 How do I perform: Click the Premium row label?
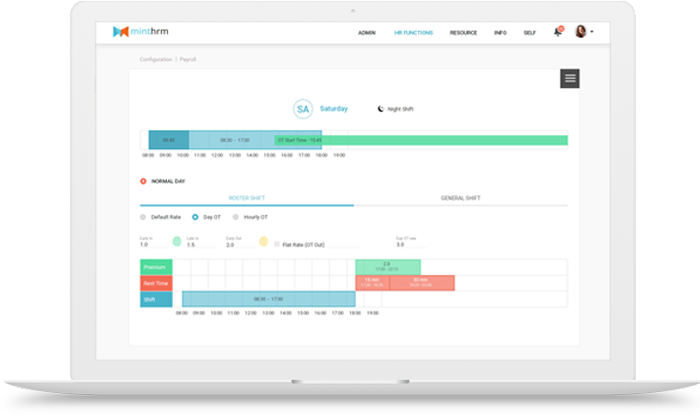point(156,267)
